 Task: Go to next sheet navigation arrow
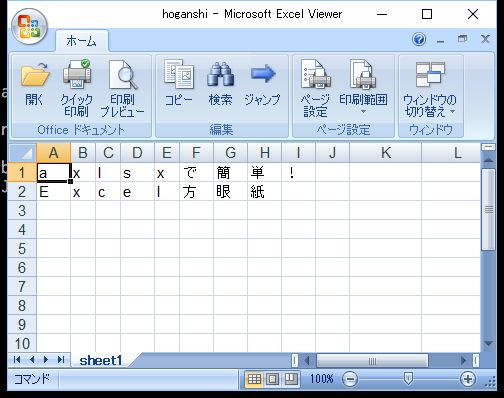click(x=46, y=360)
